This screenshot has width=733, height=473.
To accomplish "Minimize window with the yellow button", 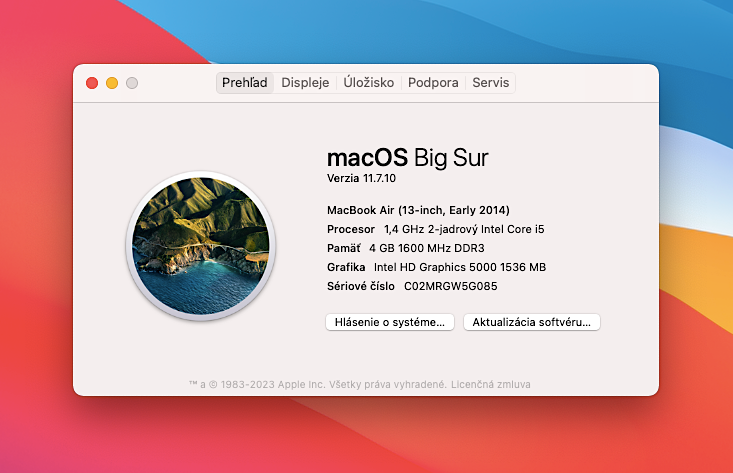I will point(112,83).
